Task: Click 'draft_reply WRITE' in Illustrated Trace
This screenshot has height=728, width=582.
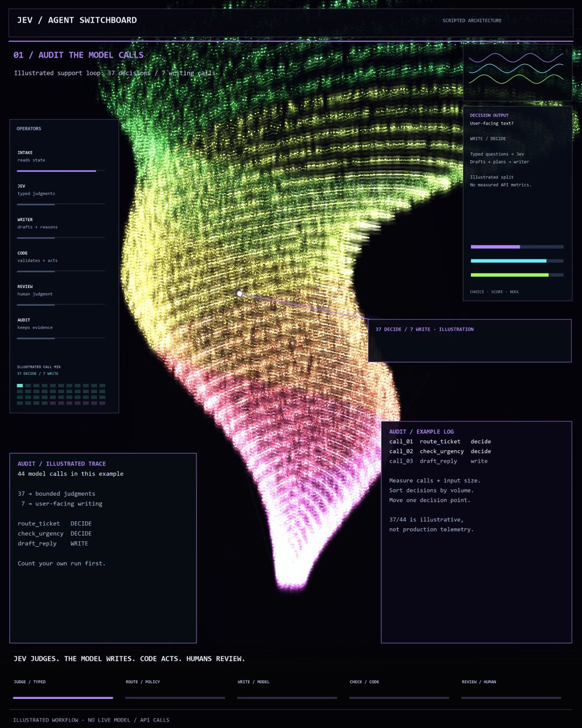Action: coord(53,544)
